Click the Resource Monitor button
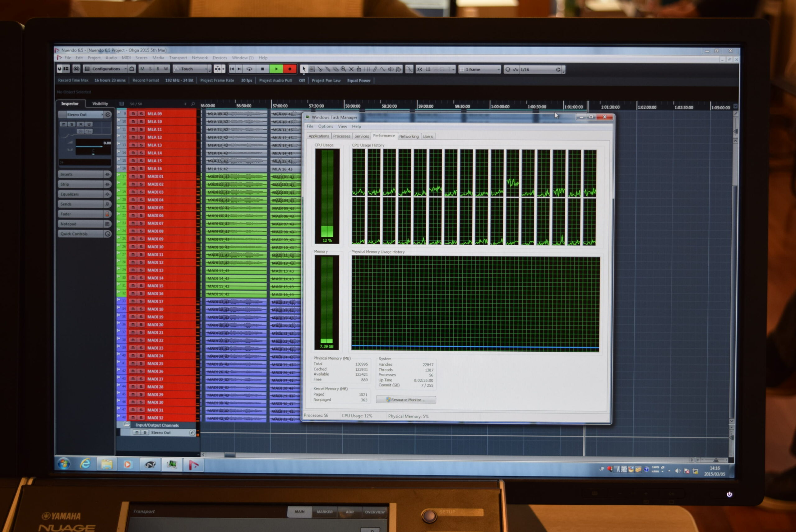The height and width of the screenshot is (532, 796). [x=406, y=400]
